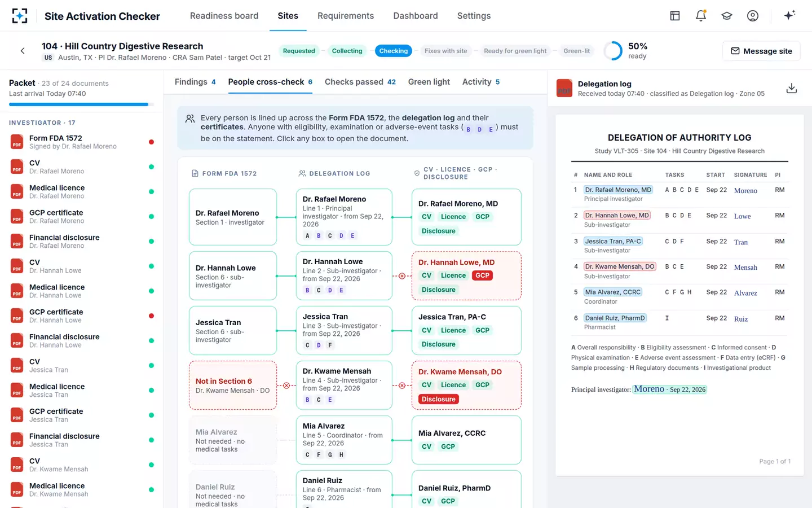Screen dimensions: 812x508
Task: Click the Mia Alvarez Not needed card
Action: pos(233,440)
